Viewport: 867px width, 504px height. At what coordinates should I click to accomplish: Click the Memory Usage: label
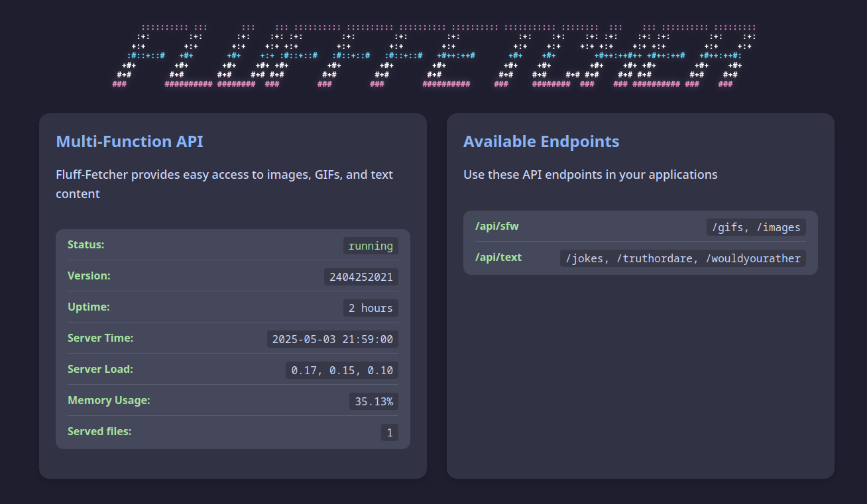[x=109, y=401]
